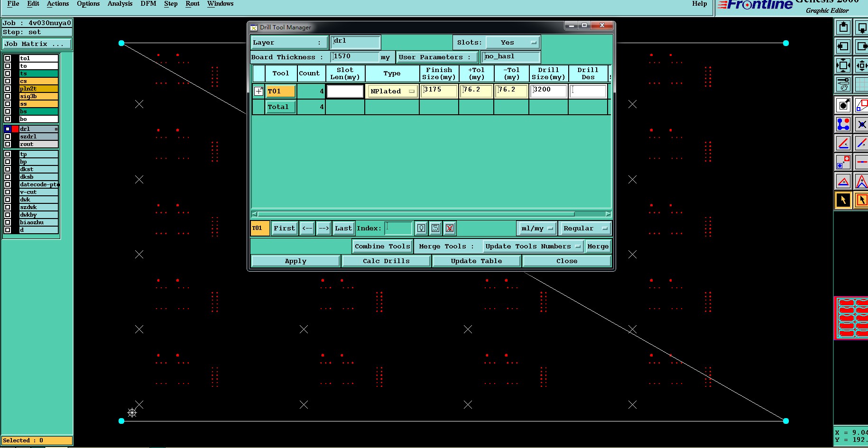Image resolution: width=868 pixels, height=448 pixels.
Task: Select the datecode-pt layer row
Action: click(x=39, y=184)
